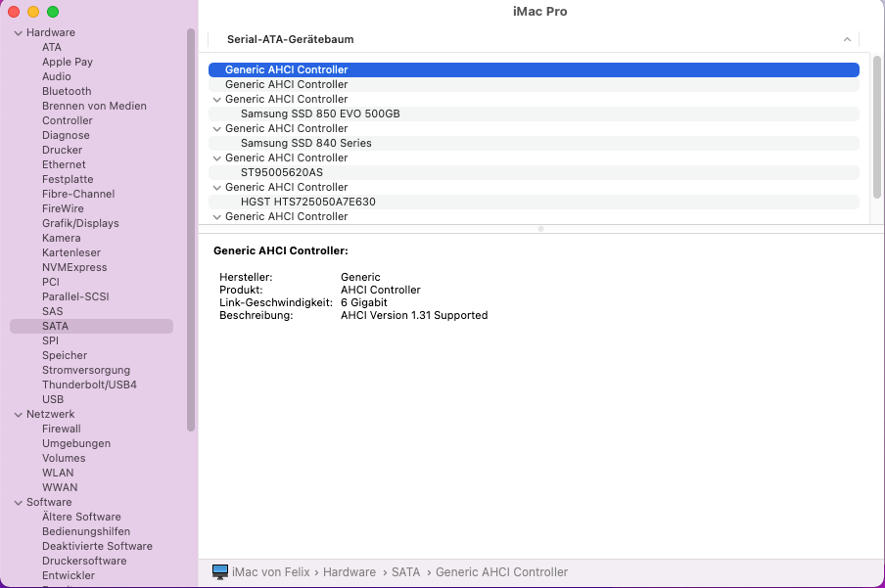
Task: Click the green zoom window button
Action: click(53, 12)
